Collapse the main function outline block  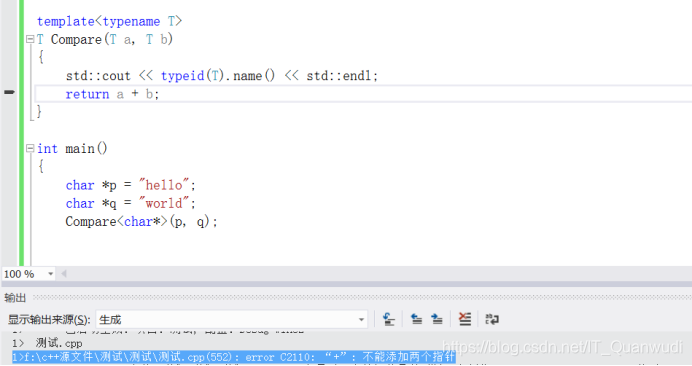tap(30, 148)
